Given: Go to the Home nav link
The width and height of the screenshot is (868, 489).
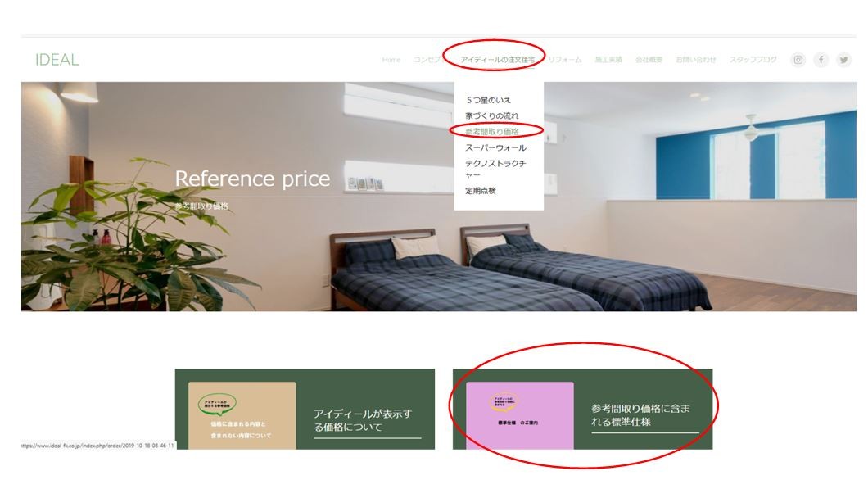Looking at the screenshot, I should (391, 60).
